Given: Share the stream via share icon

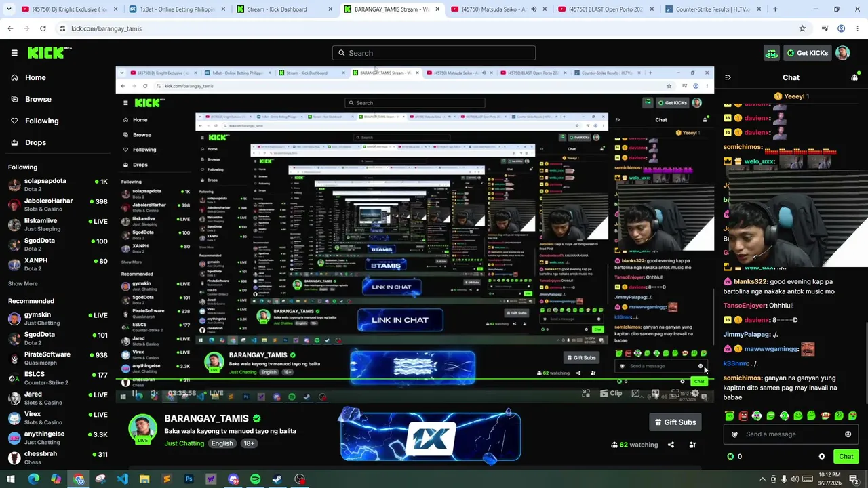Looking at the screenshot, I should 671,445.
